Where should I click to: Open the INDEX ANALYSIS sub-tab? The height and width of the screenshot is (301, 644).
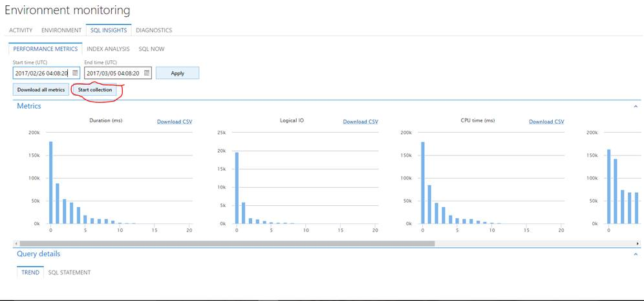[x=108, y=49]
